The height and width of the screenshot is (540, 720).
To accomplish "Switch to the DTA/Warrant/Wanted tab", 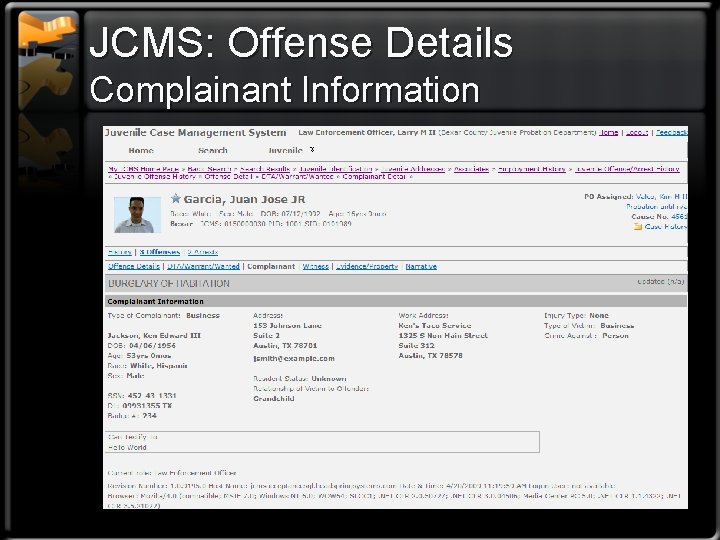I will (x=203, y=266).
